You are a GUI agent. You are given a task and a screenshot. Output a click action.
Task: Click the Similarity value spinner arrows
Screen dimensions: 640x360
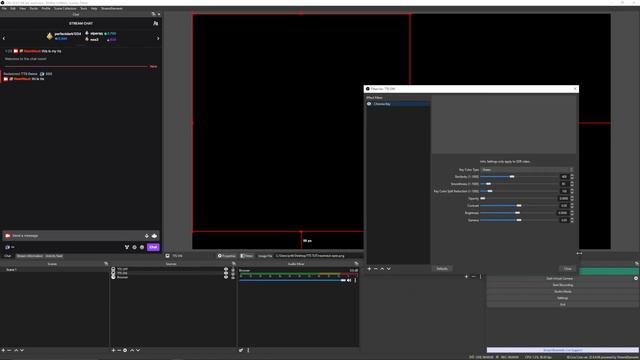(572, 177)
